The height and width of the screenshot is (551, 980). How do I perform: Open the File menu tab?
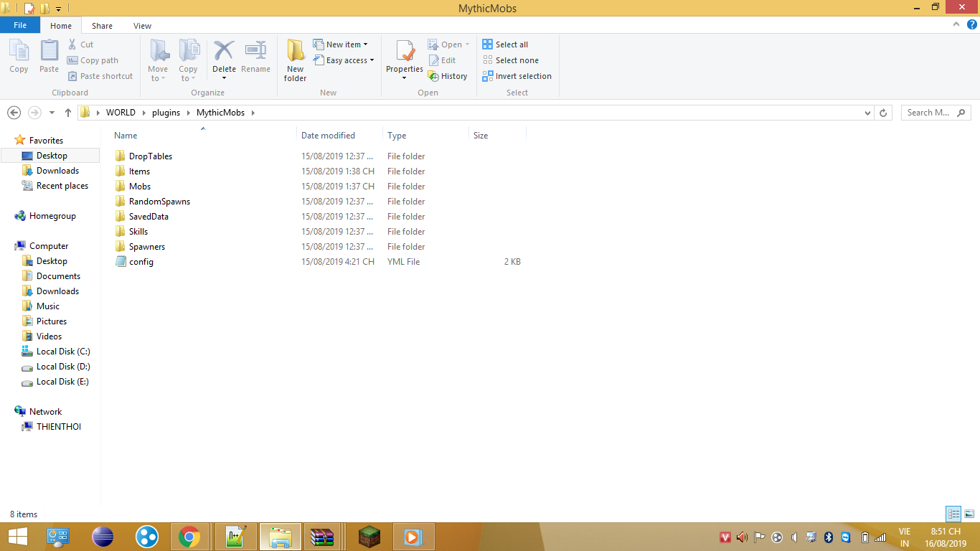(20, 25)
